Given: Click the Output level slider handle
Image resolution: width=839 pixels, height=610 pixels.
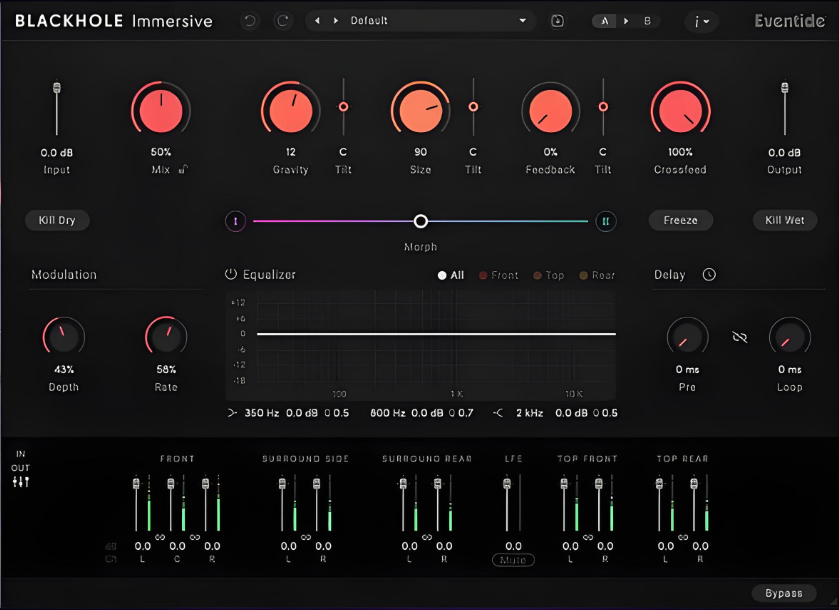Looking at the screenshot, I should tap(784, 87).
